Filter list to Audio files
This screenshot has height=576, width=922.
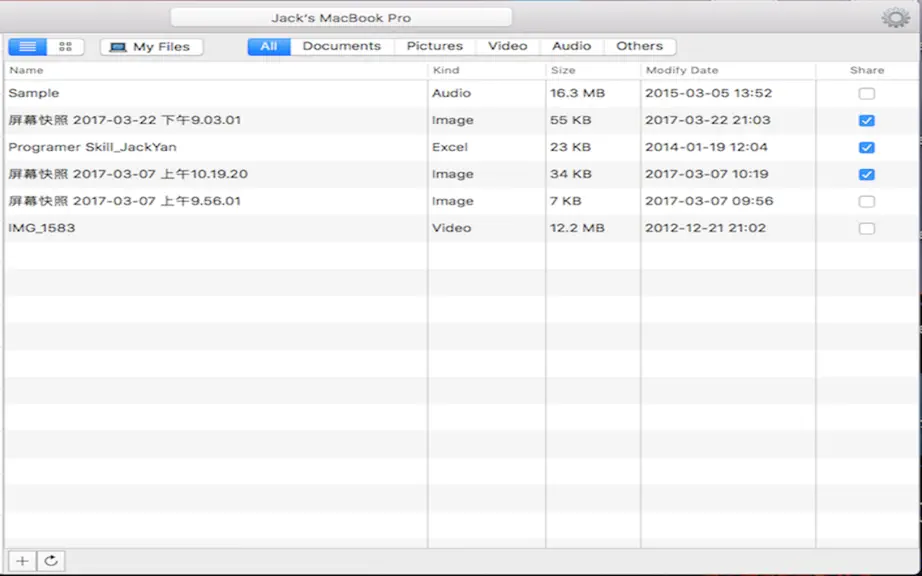pos(572,46)
